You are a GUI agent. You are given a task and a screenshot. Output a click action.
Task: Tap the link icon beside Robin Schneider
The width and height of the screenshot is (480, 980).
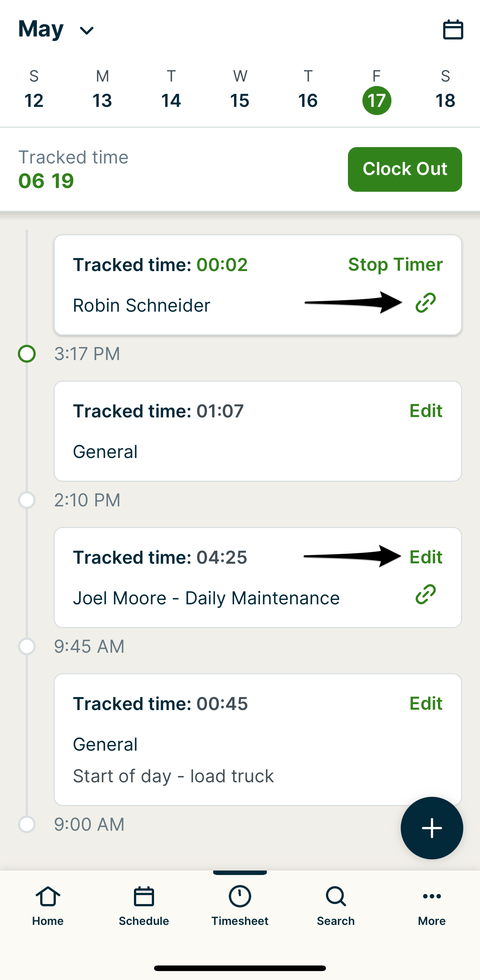coord(425,303)
